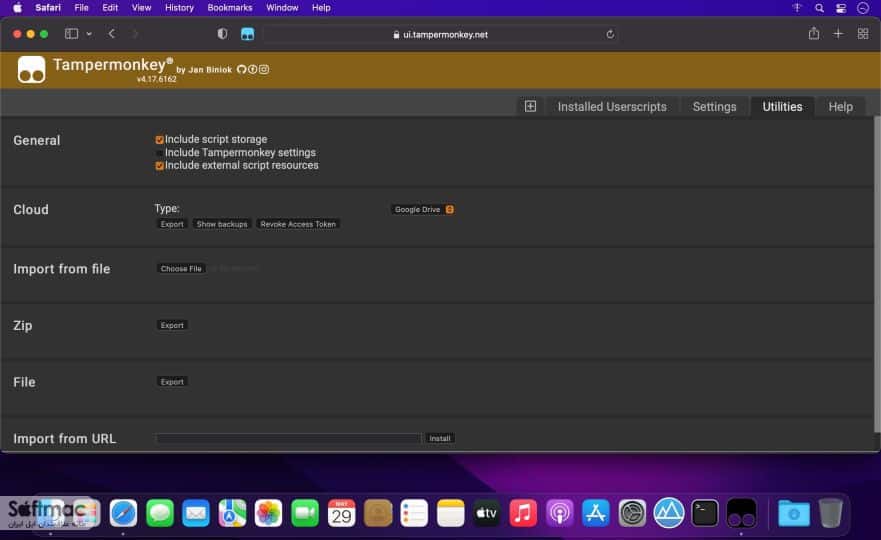Open Calendar from the Dock
The height and width of the screenshot is (540, 881).
coord(341,512)
